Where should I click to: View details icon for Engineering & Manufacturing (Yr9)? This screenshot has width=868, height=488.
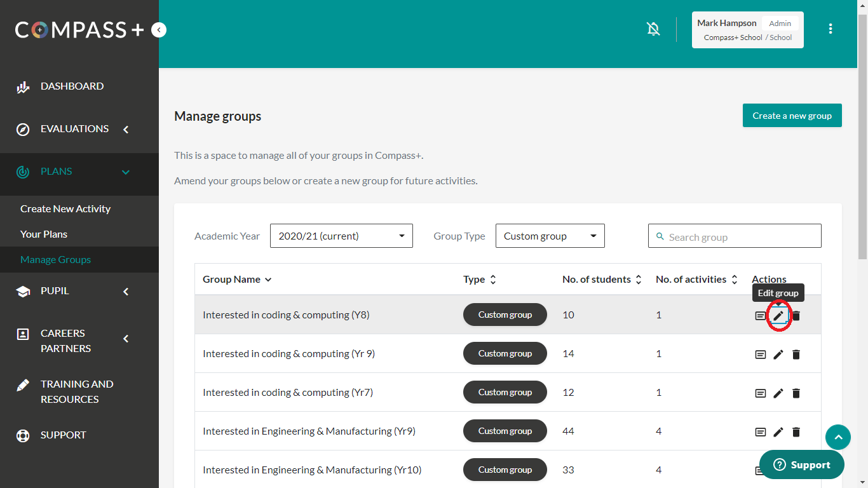pos(760,432)
